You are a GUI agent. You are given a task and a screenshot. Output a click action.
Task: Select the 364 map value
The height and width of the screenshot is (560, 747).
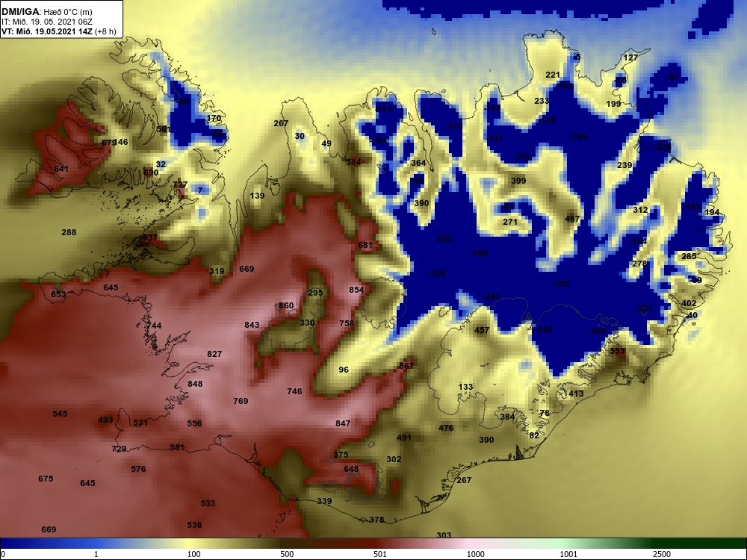418,163
